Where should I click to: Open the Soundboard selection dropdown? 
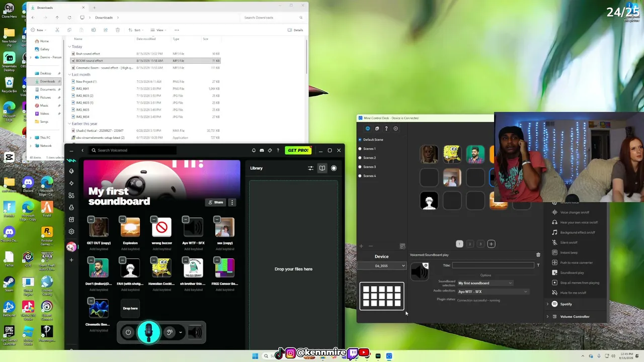coord(485,283)
